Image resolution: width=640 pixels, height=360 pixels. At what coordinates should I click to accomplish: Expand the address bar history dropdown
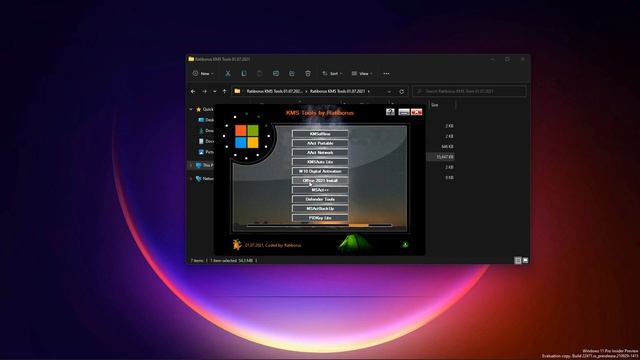point(389,91)
